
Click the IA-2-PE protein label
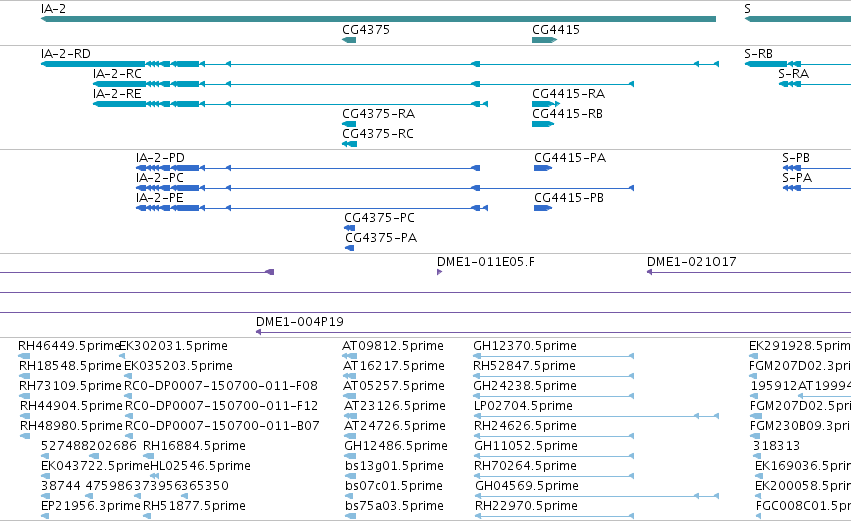click(160, 198)
